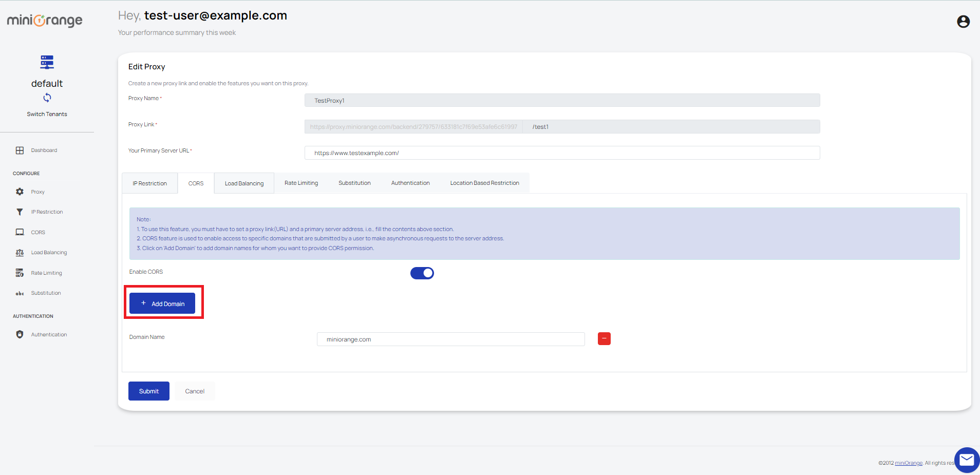The height and width of the screenshot is (475, 980).
Task: Click the CORS monitor icon in sidebar
Action: pos(20,232)
